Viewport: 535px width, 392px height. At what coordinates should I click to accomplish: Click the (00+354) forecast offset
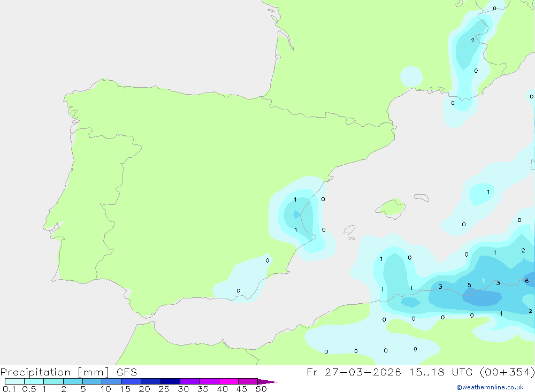tap(507, 372)
